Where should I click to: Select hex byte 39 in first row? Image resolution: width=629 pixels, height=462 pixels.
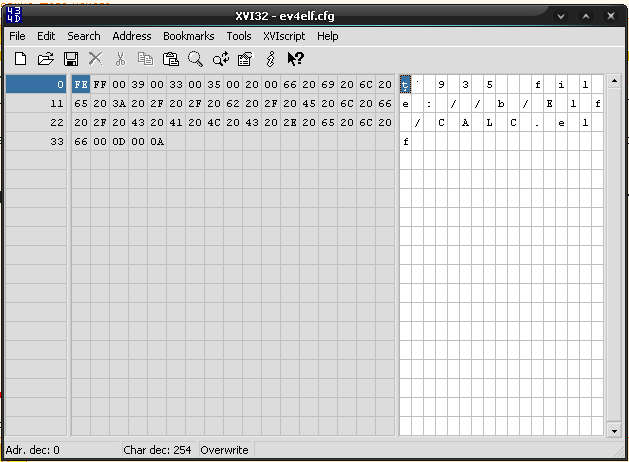138,84
